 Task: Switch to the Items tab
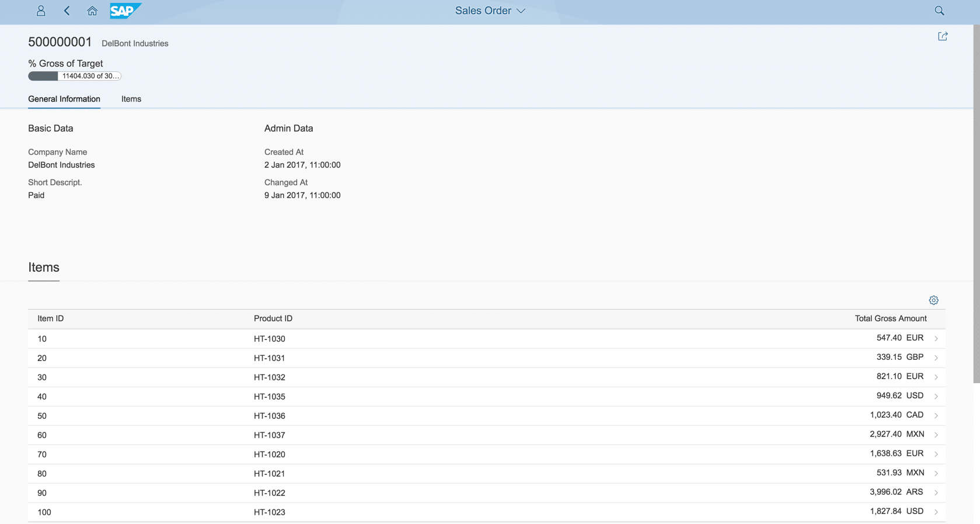click(131, 99)
